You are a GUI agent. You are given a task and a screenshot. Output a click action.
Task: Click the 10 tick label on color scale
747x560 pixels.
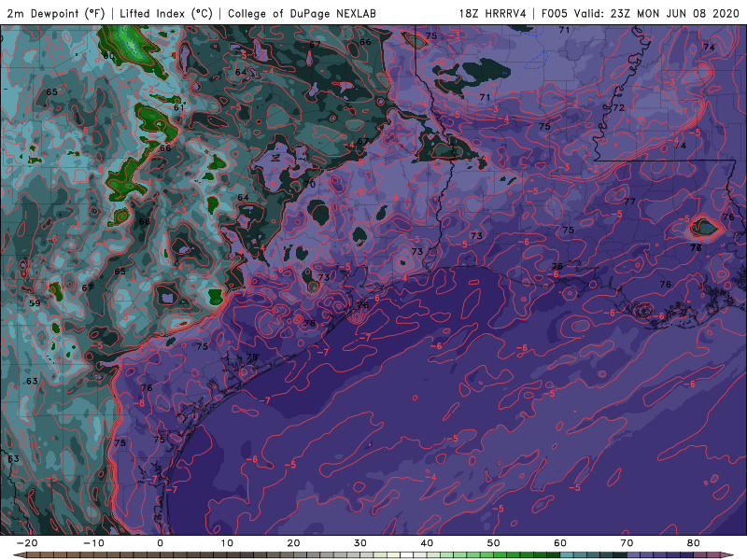227,543
